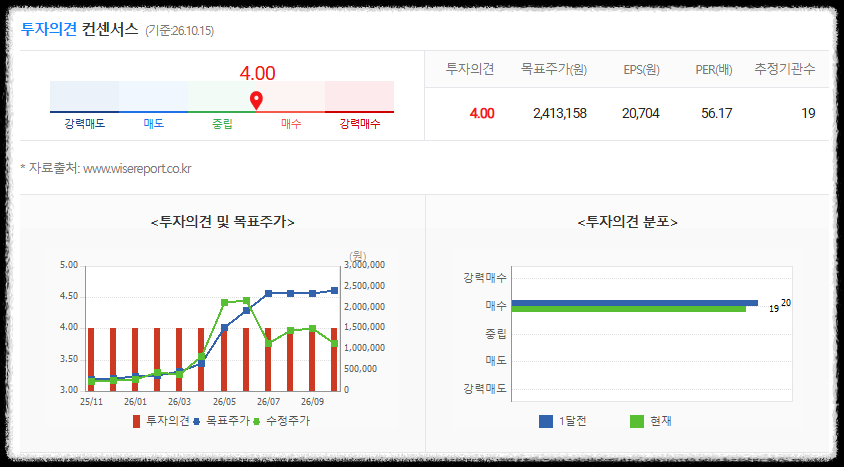This screenshot has height=467, width=844.
Task: Select the 중립 segment of the opinion gauge
Action: click(x=222, y=96)
